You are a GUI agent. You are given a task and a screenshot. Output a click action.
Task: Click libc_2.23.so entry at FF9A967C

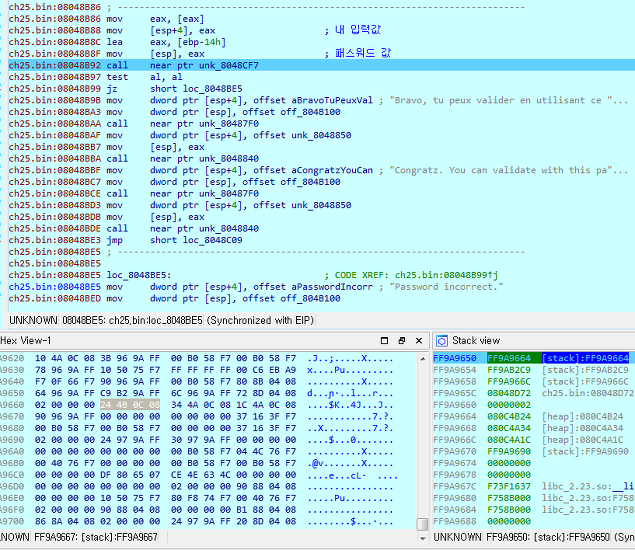(x=588, y=486)
